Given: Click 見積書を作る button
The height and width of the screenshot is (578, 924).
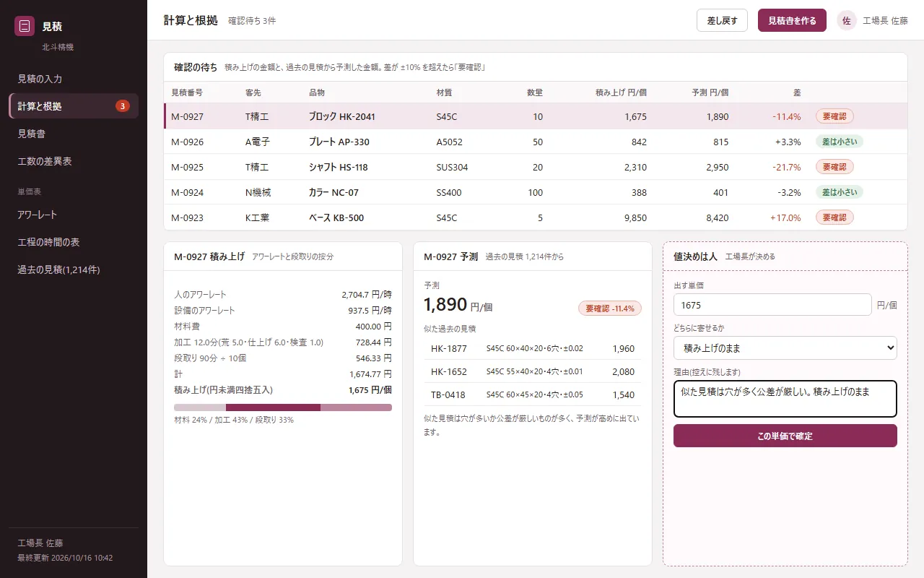Looking at the screenshot, I should tap(792, 20).
